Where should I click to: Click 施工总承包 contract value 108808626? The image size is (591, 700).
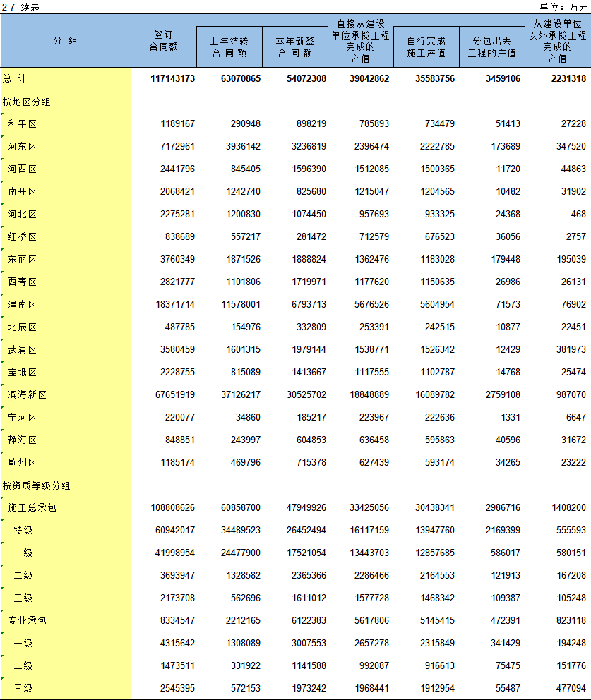(172, 507)
